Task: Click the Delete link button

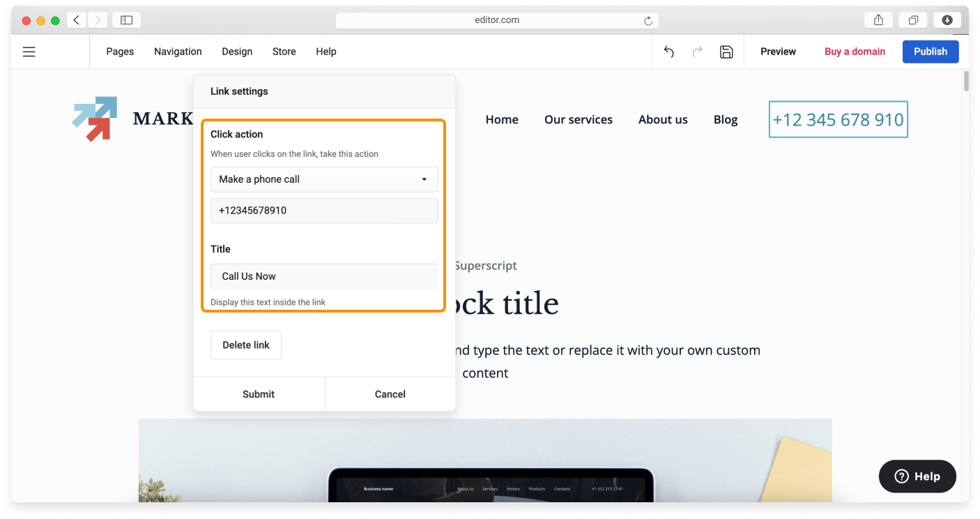Action: pos(246,345)
